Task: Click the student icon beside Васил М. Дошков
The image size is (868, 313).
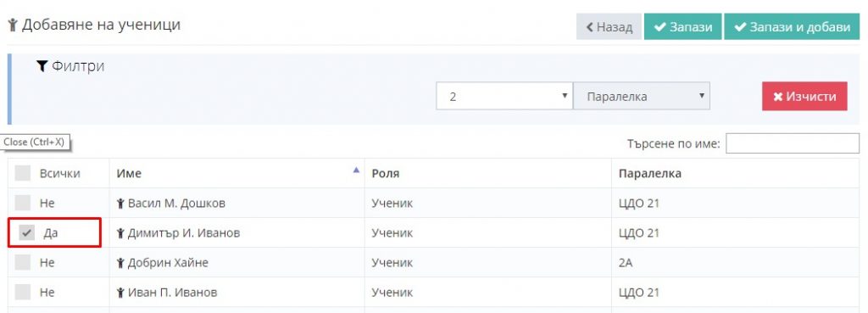Action: tap(120, 204)
